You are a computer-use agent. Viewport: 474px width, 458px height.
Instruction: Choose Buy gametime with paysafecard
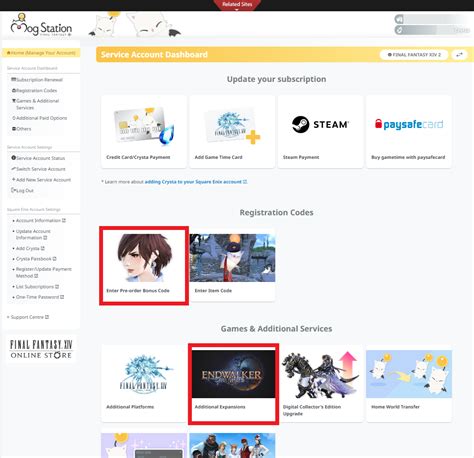coord(409,132)
